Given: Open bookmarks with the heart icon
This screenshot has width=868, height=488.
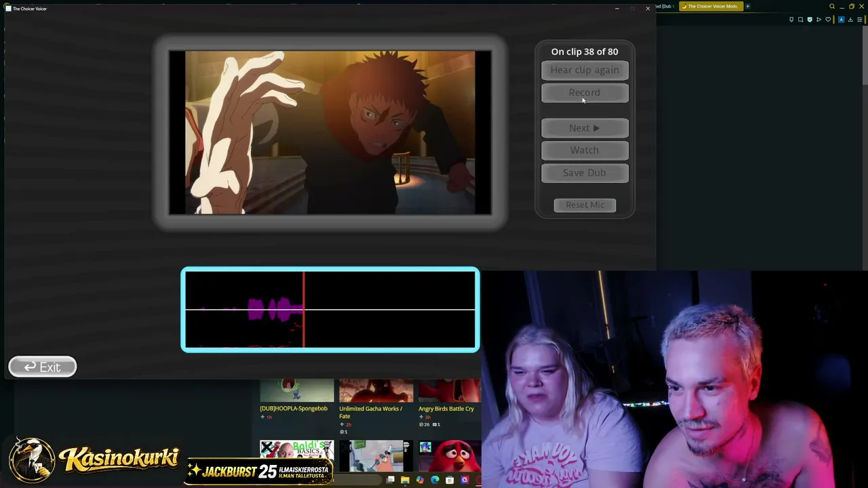Looking at the screenshot, I should 828,20.
